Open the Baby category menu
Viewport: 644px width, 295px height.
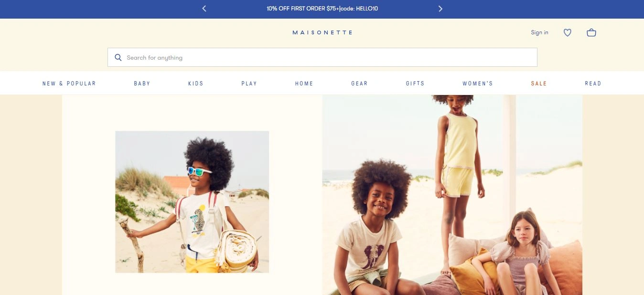[142, 84]
